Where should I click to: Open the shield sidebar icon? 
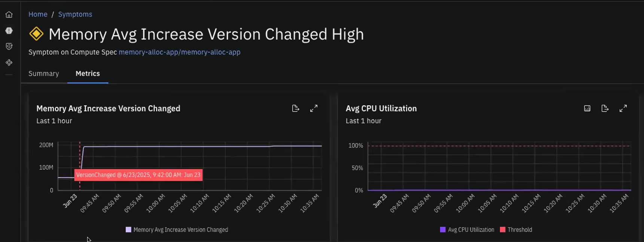click(9, 46)
